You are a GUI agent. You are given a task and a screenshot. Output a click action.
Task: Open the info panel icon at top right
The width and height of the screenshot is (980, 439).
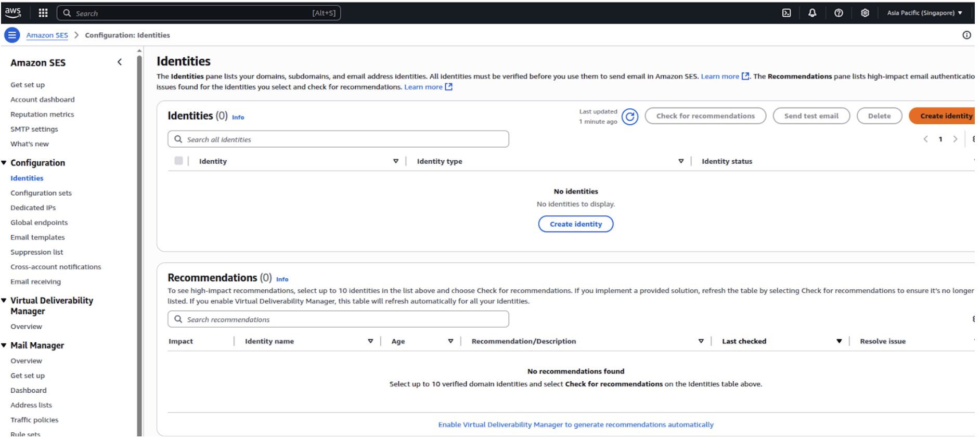(x=966, y=35)
